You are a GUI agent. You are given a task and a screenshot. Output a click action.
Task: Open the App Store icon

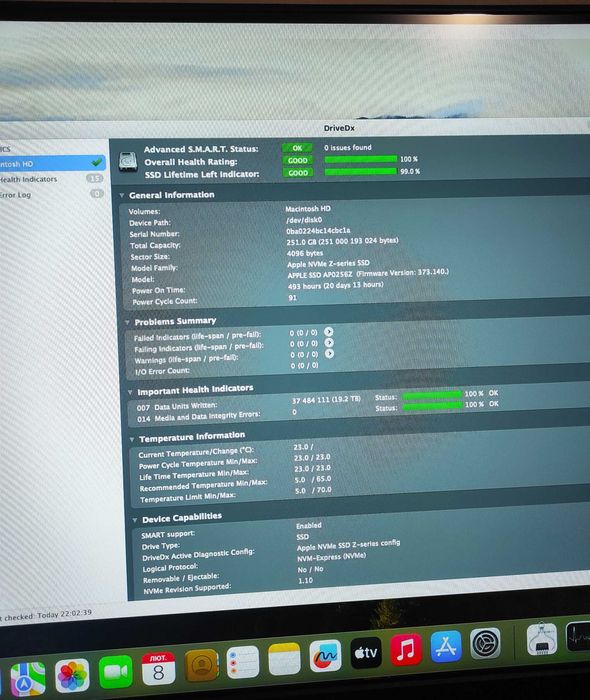446,646
